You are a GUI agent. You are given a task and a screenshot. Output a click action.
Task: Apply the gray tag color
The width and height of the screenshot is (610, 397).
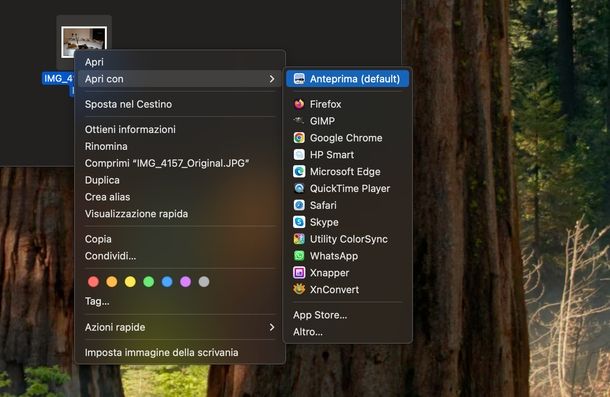pyautogui.click(x=204, y=281)
